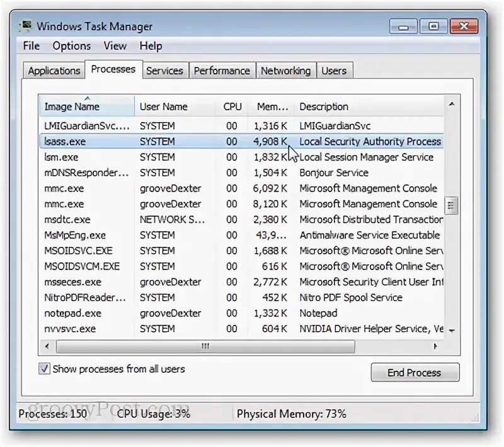Screen dimensions: 504x447
Task: Click the 4,908 K memory value
Action: click(270, 142)
